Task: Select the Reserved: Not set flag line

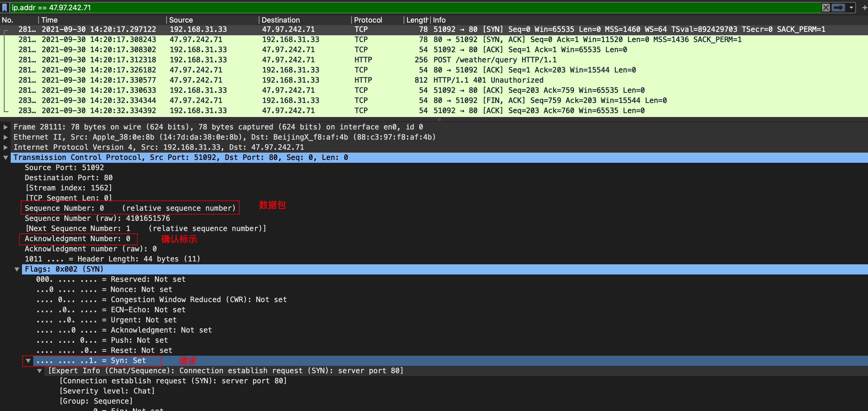Action: tap(111, 279)
